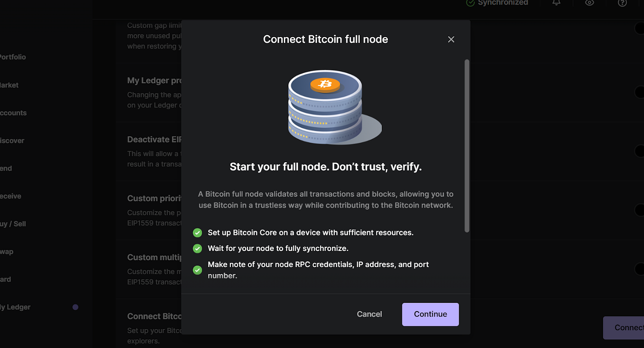Click the scrollbar inside the dialog
This screenshot has height=348, width=644.
point(467,143)
